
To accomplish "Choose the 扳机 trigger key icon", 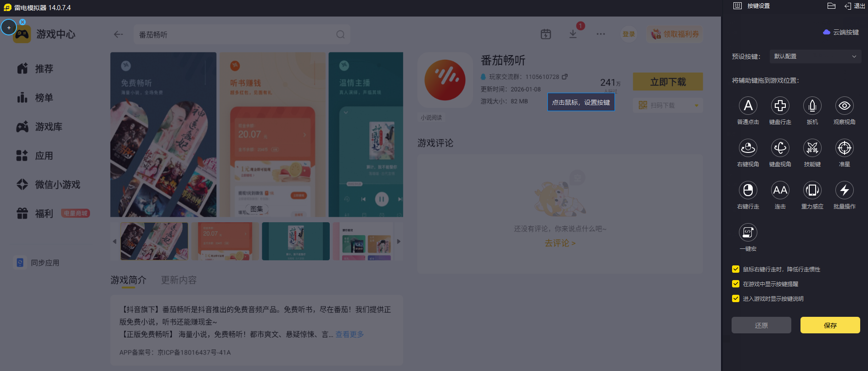I will [812, 106].
